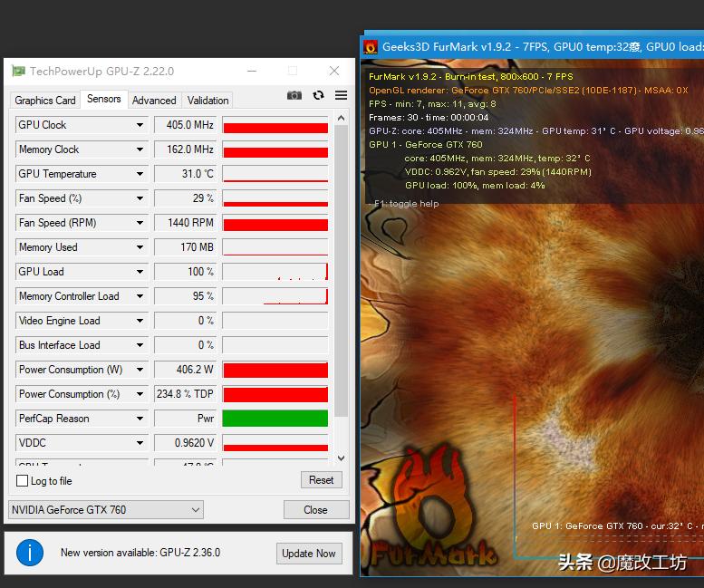
Task: Open the GPU Clock sensor dropdown
Action: coord(140,125)
